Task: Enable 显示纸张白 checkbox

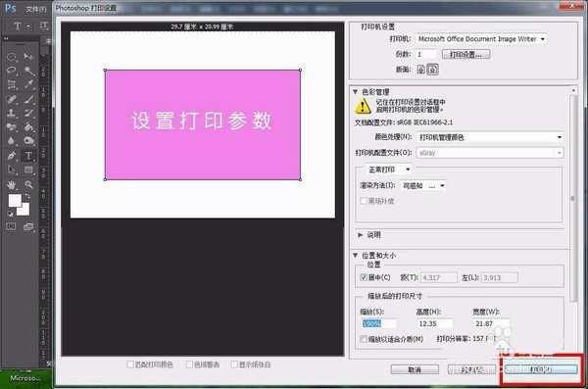Action: click(234, 365)
